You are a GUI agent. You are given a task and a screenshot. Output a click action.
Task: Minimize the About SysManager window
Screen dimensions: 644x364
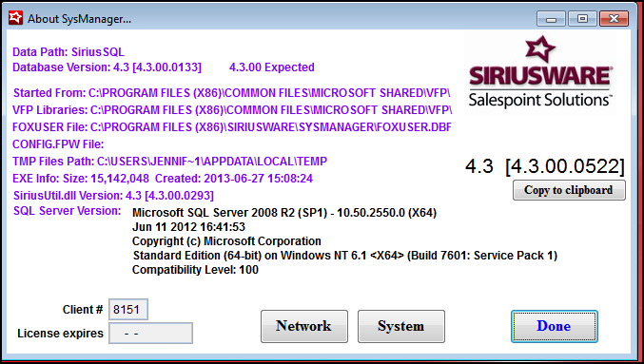tap(551, 18)
